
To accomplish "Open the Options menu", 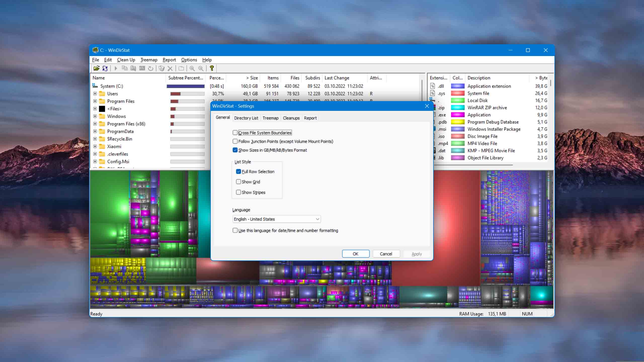I will [x=189, y=60].
